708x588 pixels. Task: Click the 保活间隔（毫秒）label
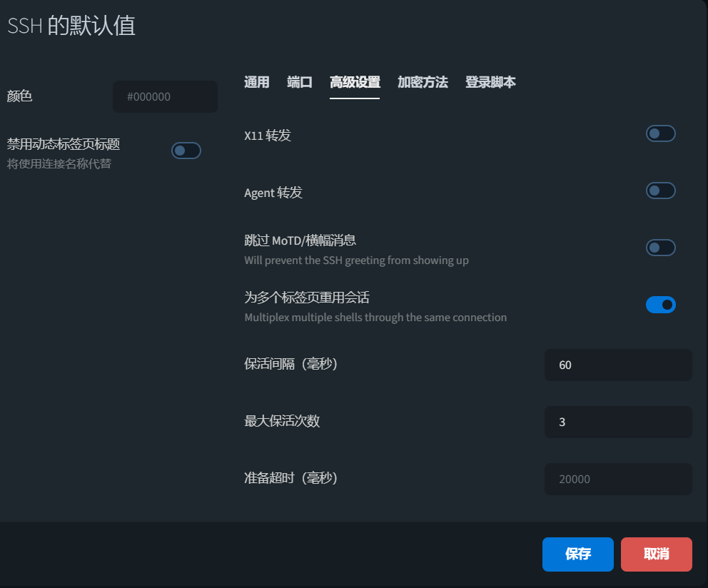point(291,364)
